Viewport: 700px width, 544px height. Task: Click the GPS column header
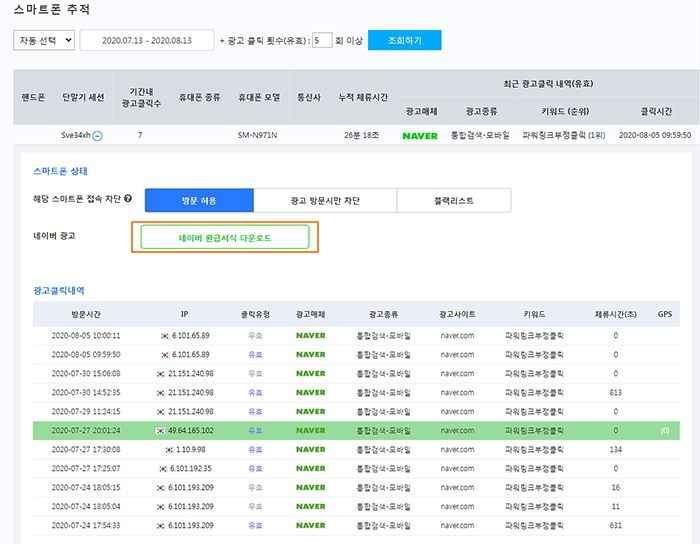[665, 314]
